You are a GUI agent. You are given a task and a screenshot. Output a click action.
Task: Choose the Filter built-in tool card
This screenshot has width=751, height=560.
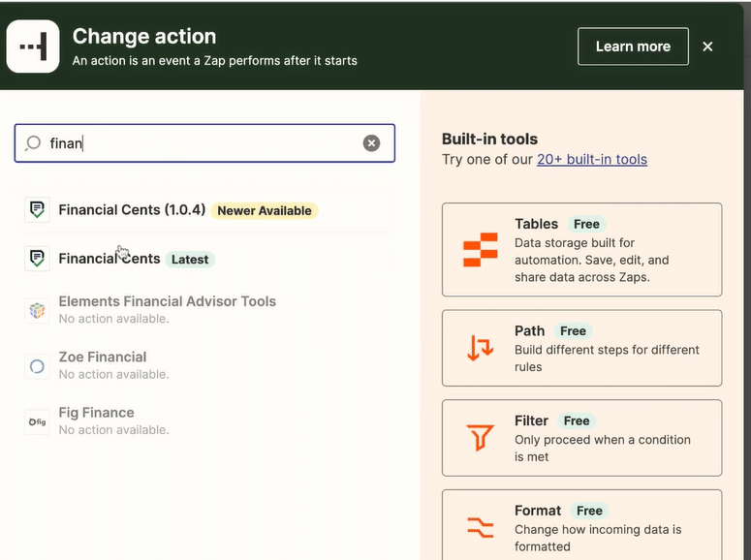582,438
